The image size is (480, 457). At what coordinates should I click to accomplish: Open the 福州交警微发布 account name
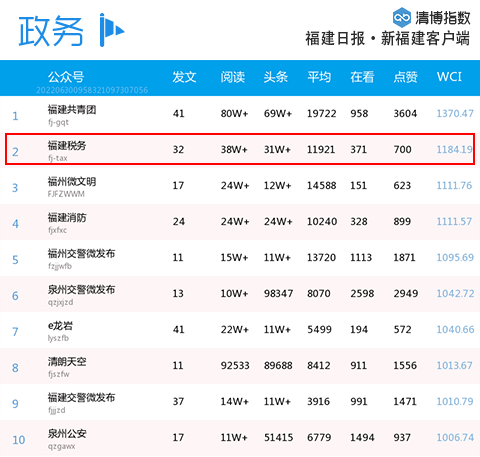click(x=81, y=253)
